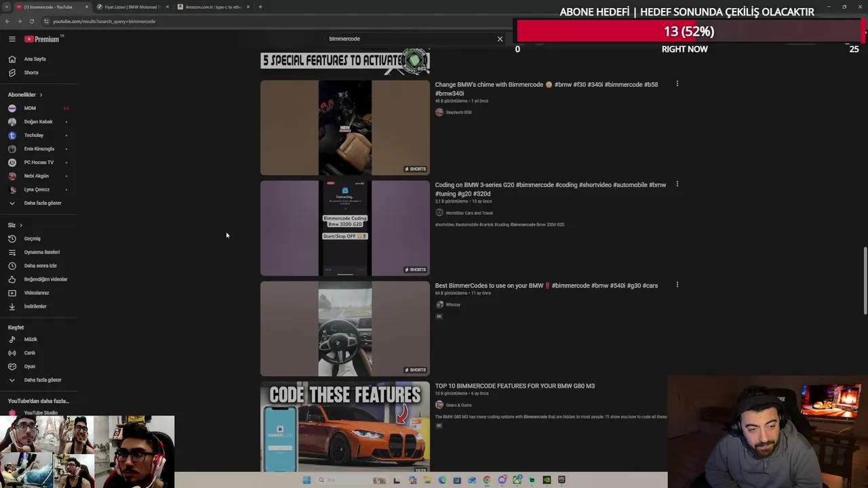This screenshot has height=488, width=868.
Task: Close the Fiyat Listesi BMW tab
Action: pos(167,7)
